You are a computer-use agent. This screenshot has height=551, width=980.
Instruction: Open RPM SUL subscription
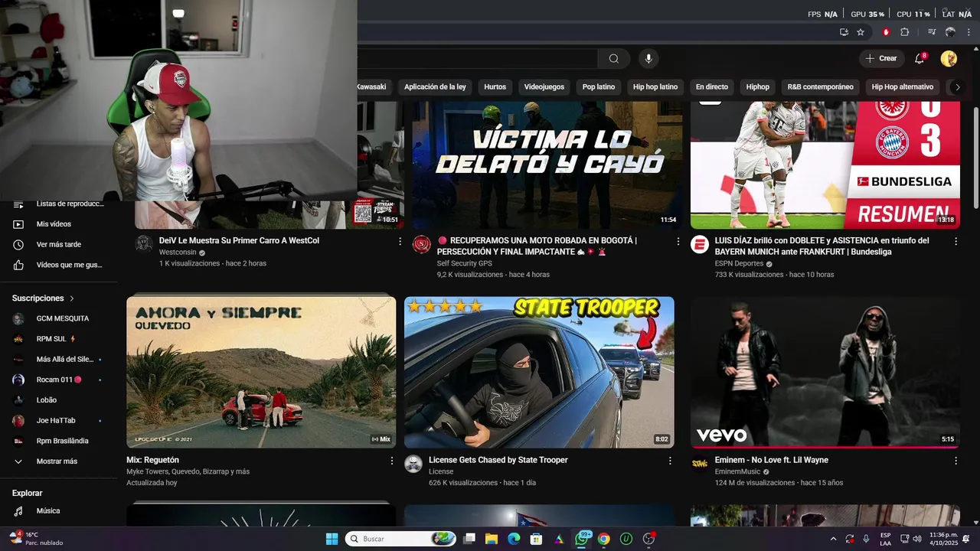click(58, 339)
